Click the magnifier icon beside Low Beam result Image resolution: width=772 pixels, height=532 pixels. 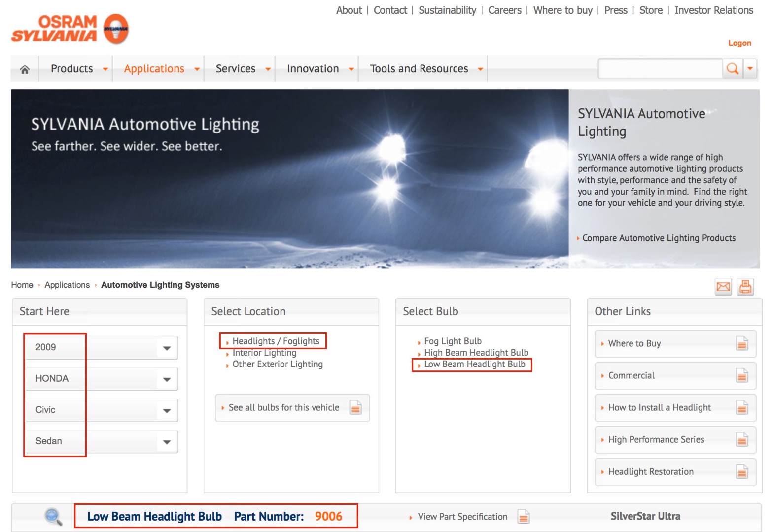coord(53,516)
